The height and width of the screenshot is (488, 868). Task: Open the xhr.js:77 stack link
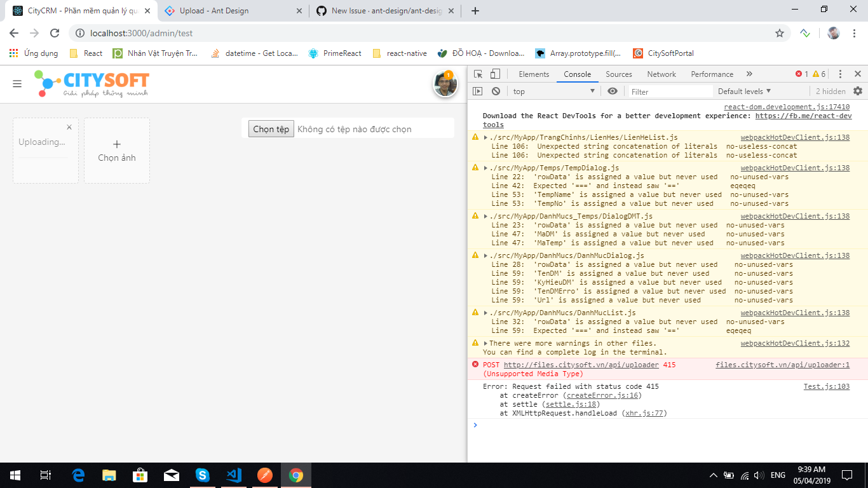click(644, 413)
